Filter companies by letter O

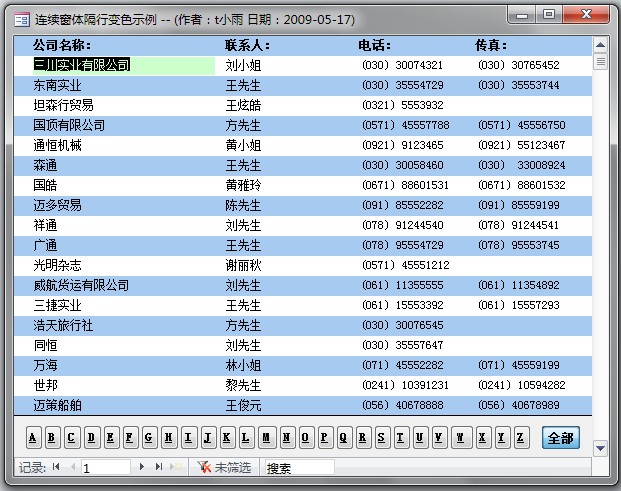click(306, 438)
